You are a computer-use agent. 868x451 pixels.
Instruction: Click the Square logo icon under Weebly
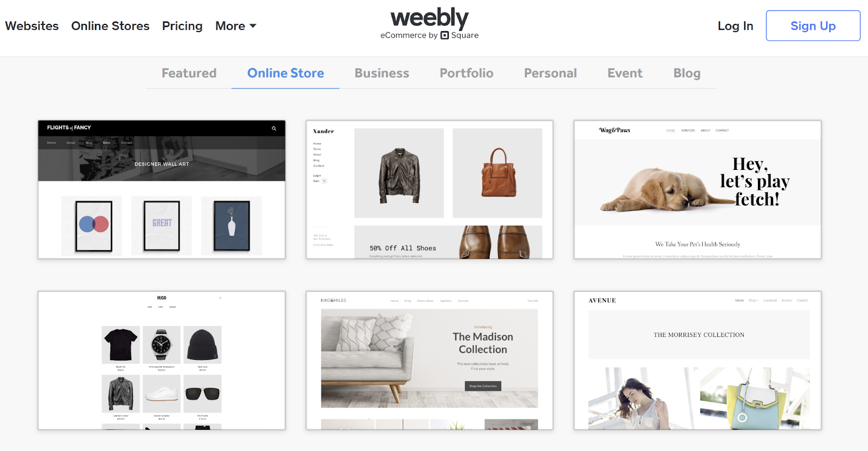(444, 35)
